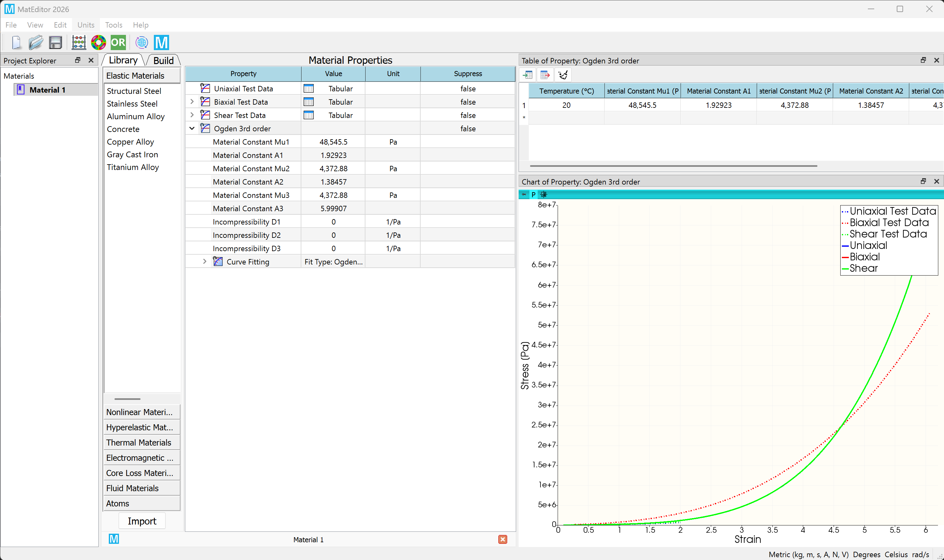
Task: Toggle suppress value for Ogden 3rd order
Action: pyautogui.click(x=468, y=129)
